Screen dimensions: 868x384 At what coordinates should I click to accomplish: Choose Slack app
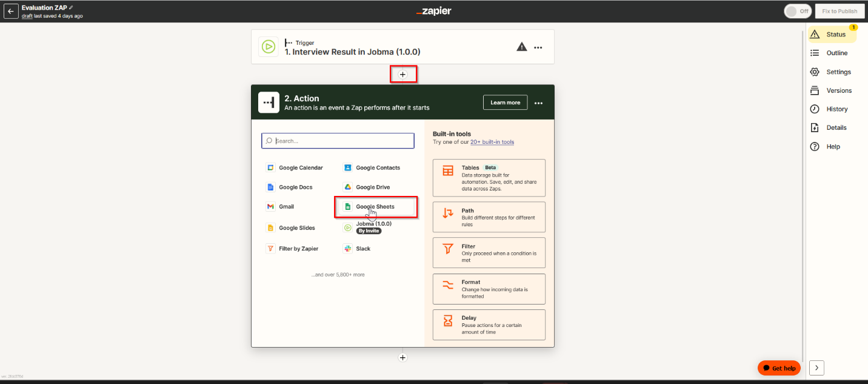tap(357, 249)
